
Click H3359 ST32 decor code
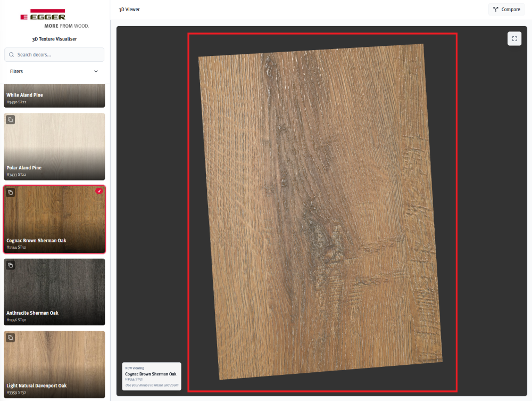pyautogui.click(x=16, y=392)
